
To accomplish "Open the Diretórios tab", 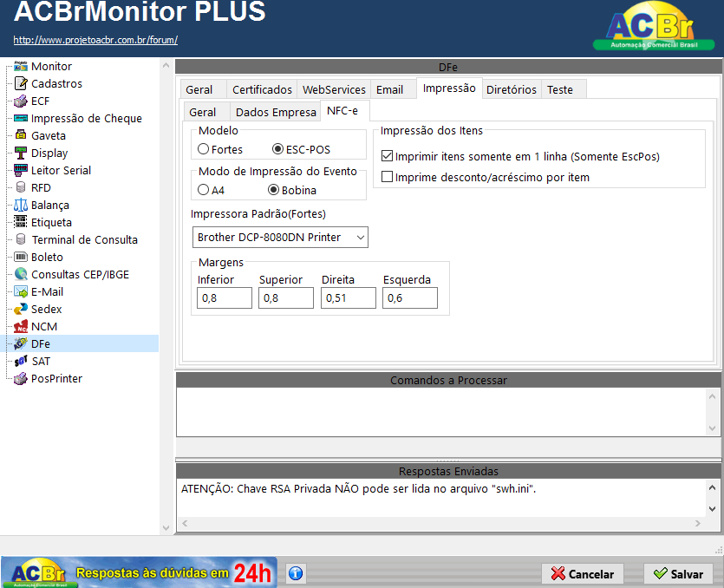I will [x=512, y=89].
